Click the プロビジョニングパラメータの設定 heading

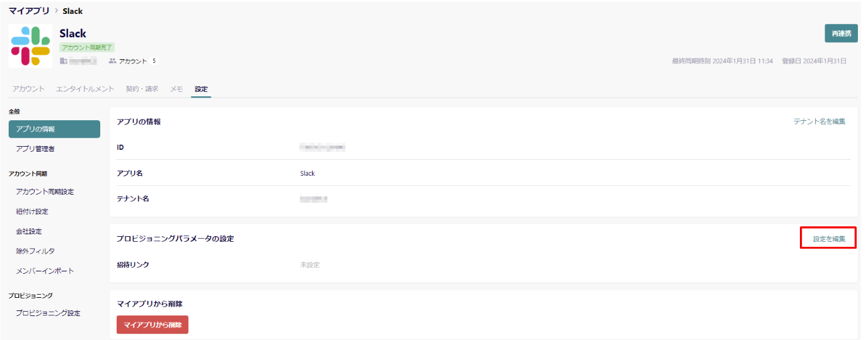pyautogui.click(x=175, y=239)
